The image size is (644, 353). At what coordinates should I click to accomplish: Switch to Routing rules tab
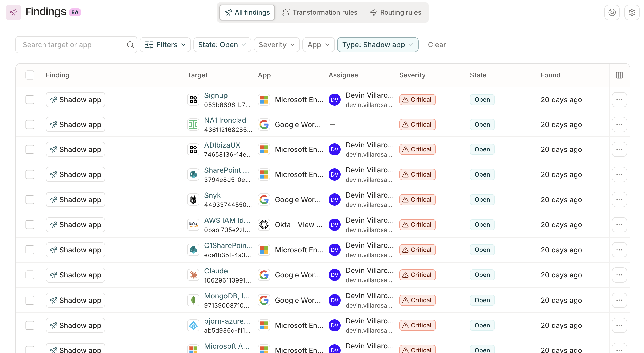(x=395, y=12)
